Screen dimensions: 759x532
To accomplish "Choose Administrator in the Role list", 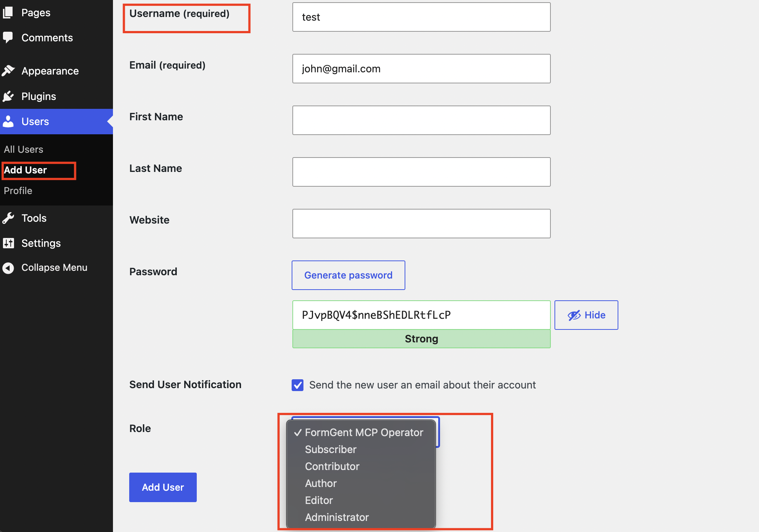I will [337, 517].
